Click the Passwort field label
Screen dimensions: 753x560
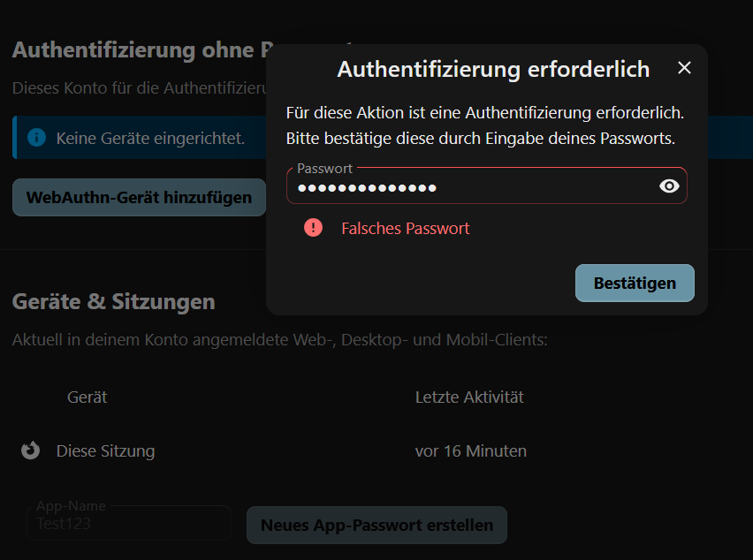324,168
